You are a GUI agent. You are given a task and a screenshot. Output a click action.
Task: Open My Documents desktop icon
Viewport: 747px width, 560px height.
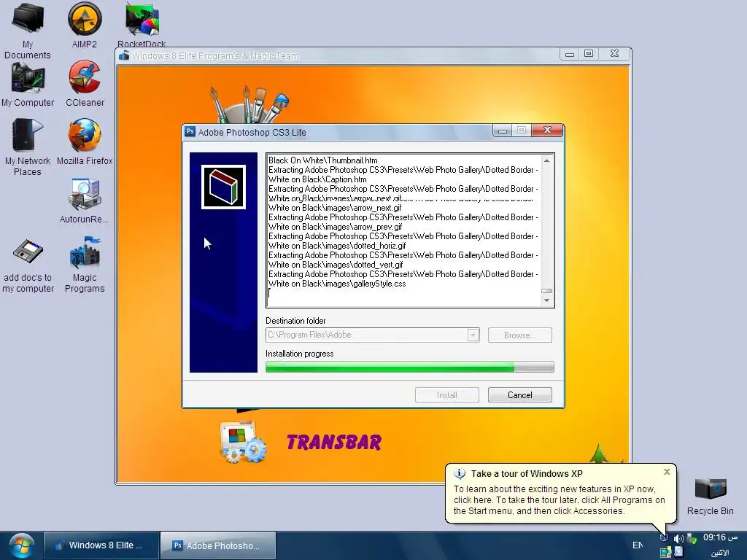click(x=28, y=31)
